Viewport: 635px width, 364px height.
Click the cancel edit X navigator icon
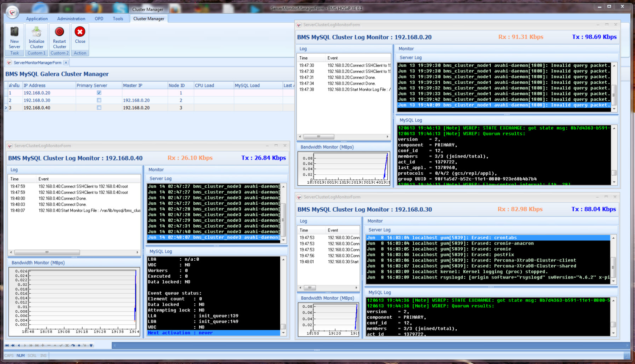pos(67,345)
